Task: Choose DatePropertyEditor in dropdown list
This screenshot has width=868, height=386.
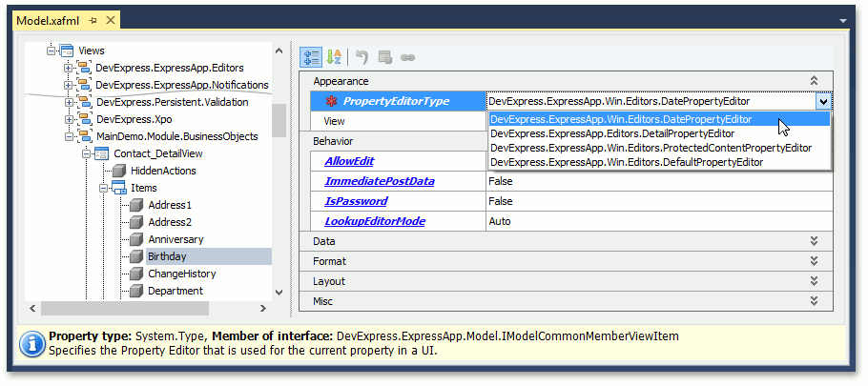Action: pos(659,119)
